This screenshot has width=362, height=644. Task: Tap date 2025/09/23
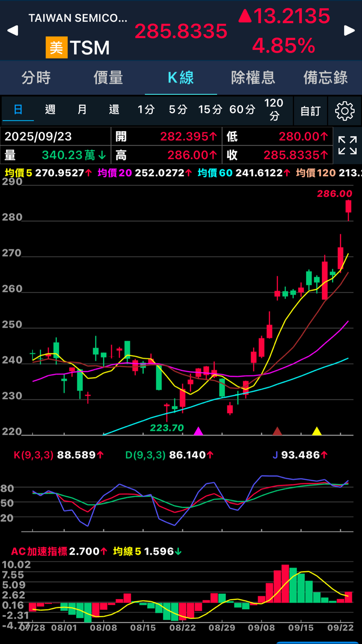(38, 137)
